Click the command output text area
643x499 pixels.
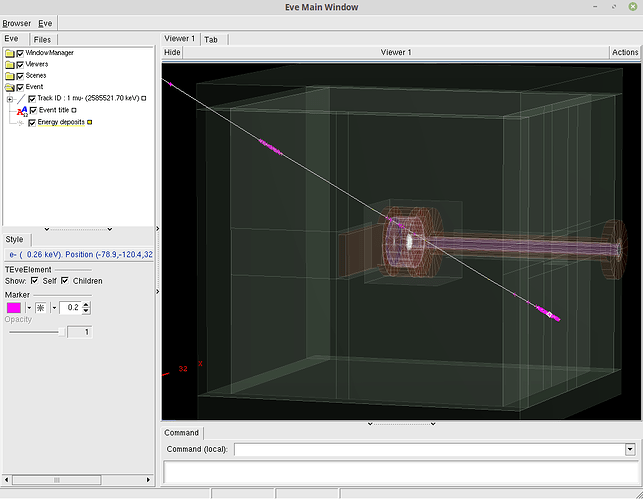pyautogui.click(x=401, y=472)
